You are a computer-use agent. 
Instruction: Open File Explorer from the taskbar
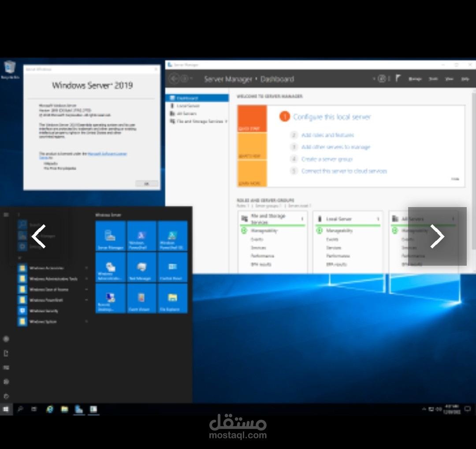tap(64, 409)
